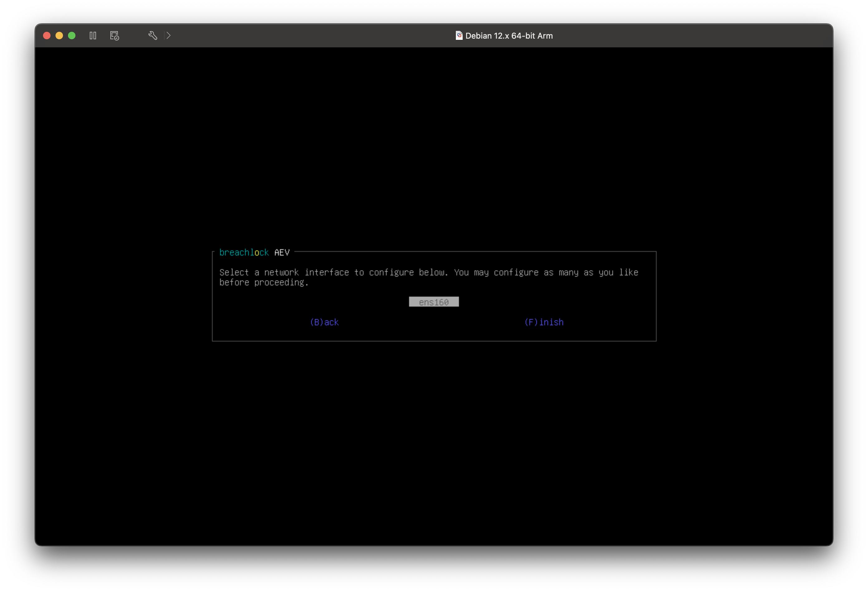Viewport: 868px width, 592px height.
Task: Select the ens160 network interface
Action: tap(434, 302)
